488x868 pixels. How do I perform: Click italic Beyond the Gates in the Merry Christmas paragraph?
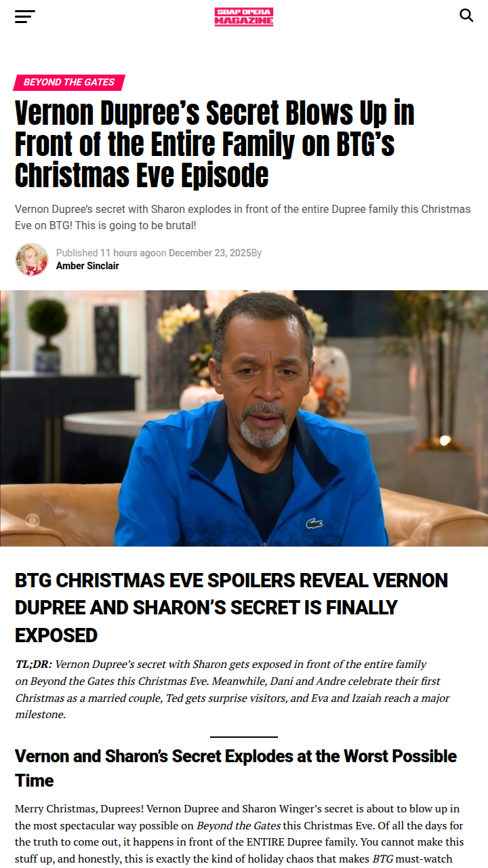point(237,825)
